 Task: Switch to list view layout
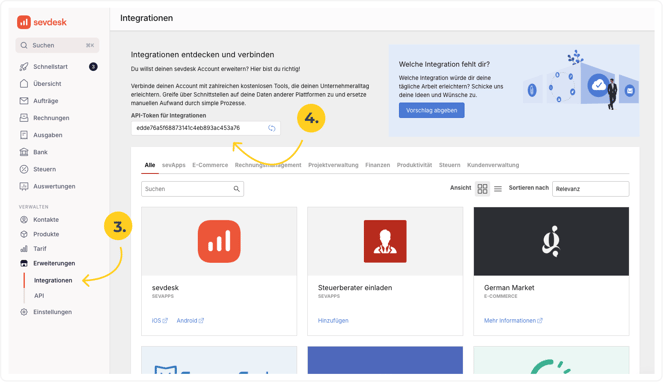tap(498, 188)
